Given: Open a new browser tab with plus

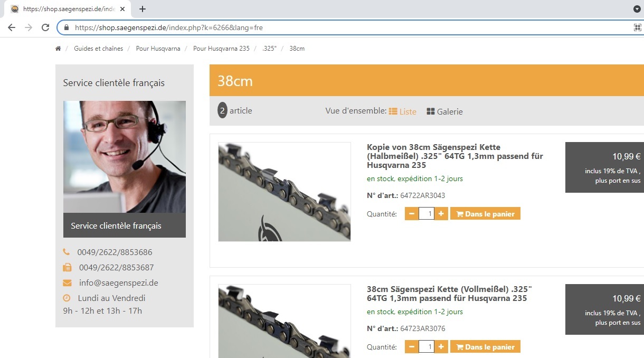Looking at the screenshot, I should click(143, 9).
